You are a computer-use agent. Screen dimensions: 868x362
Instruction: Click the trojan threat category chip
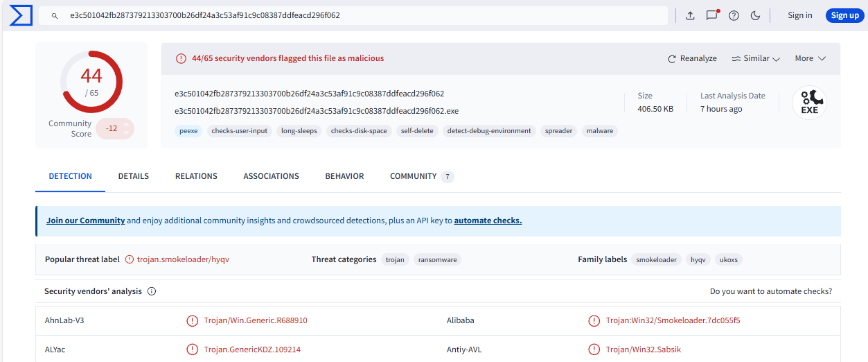[x=395, y=259]
